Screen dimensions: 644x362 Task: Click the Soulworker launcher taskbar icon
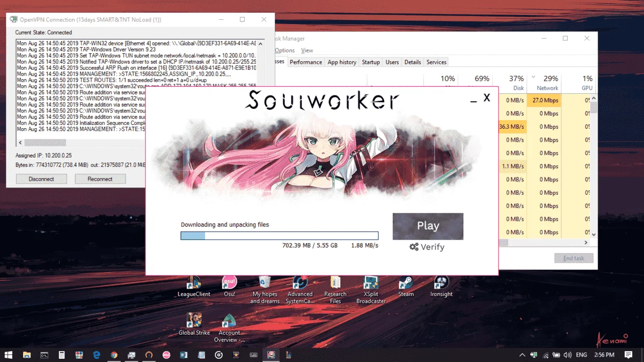pos(271,354)
